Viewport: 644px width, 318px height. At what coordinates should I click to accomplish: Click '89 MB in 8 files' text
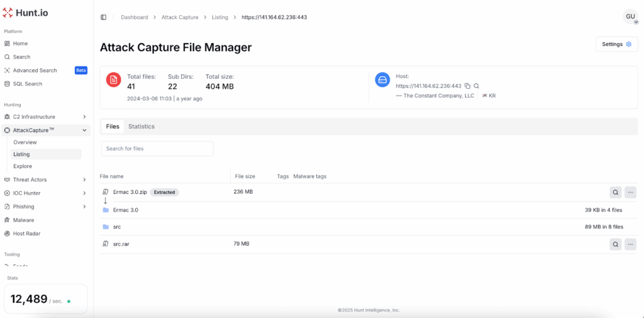604,227
